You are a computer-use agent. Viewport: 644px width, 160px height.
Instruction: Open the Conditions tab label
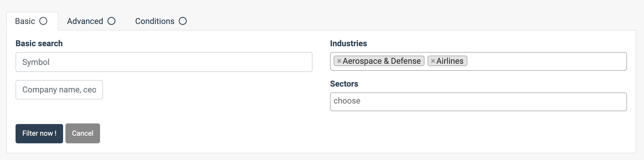[155, 21]
